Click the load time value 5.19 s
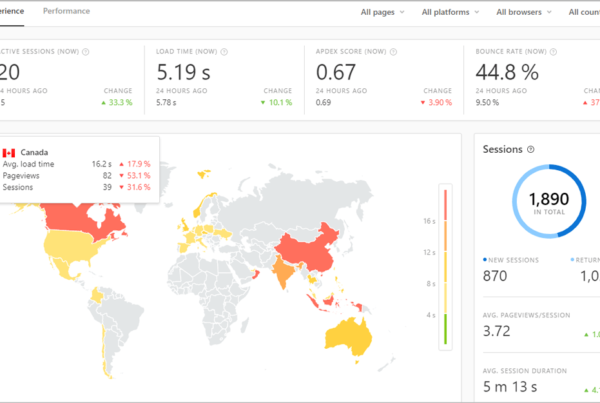 (183, 72)
